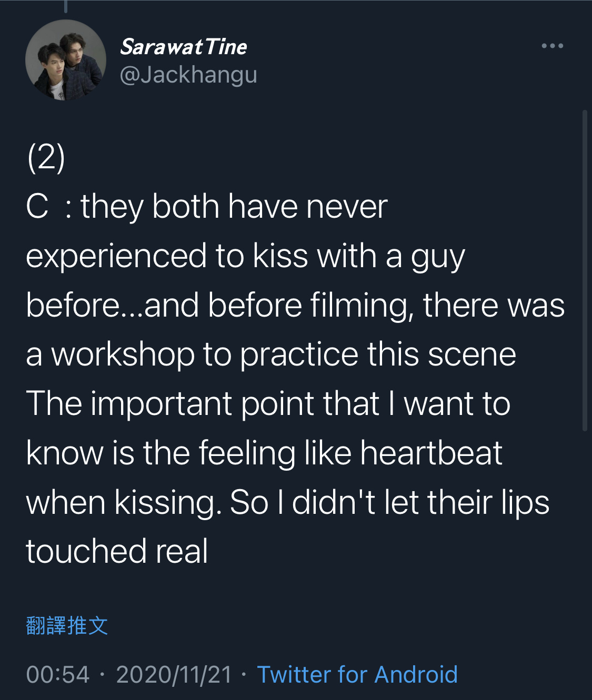Tap the line starting "before...and before filming"

(295, 305)
